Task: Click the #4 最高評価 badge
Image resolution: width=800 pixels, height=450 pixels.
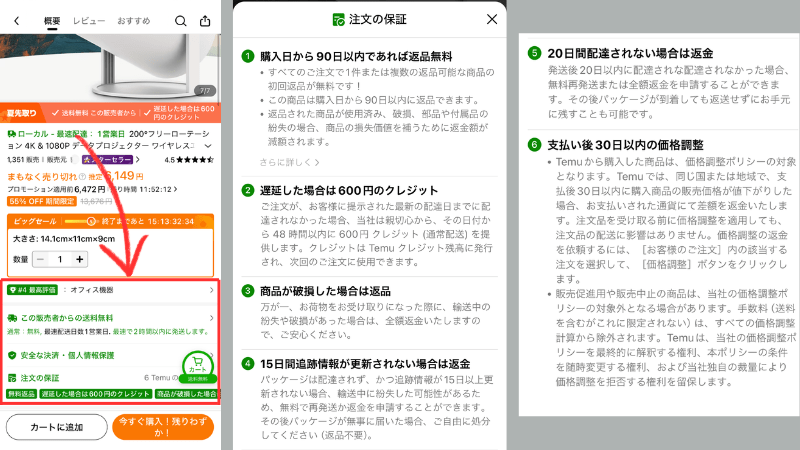Action: [32, 290]
